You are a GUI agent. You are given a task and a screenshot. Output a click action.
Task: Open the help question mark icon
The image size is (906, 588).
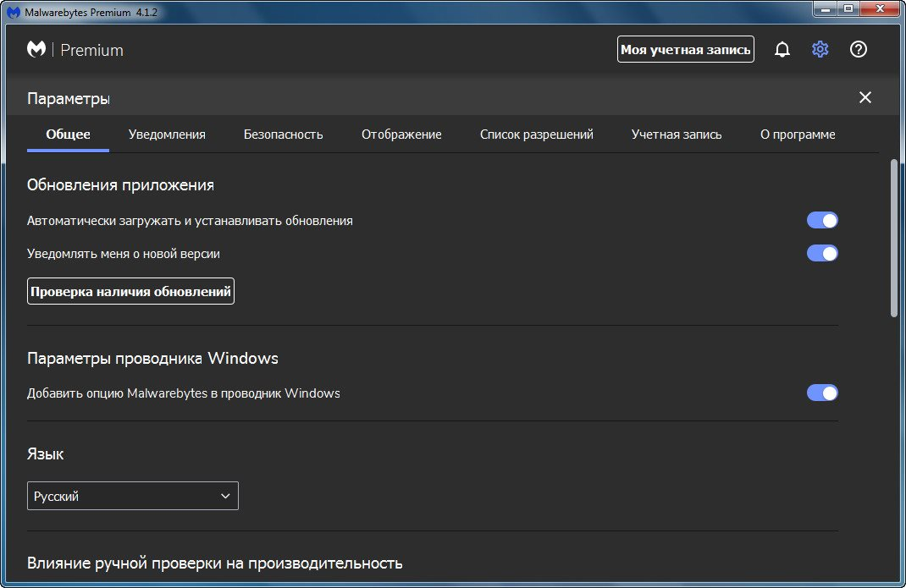pyautogui.click(x=859, y=50)
